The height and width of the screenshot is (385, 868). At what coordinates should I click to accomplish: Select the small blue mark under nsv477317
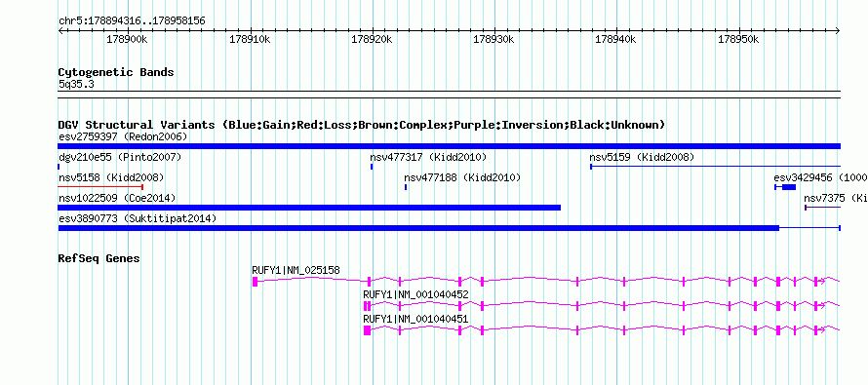tap(372, 167)
